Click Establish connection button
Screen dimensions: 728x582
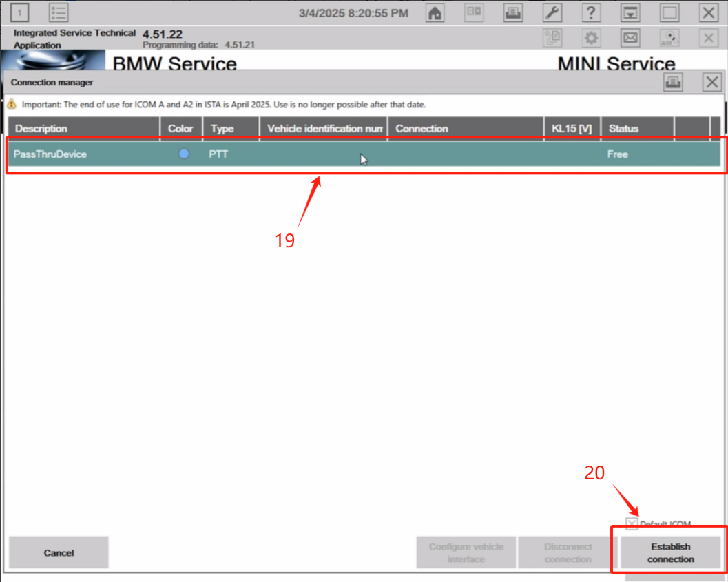point(670,552)
